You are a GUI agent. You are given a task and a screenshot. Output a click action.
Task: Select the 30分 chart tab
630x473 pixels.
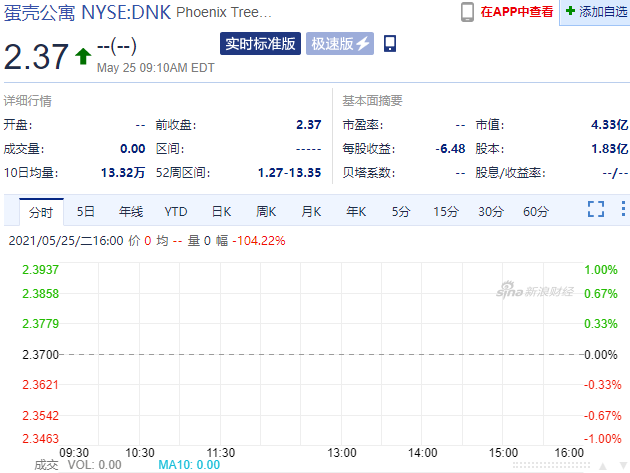[491, 211]
